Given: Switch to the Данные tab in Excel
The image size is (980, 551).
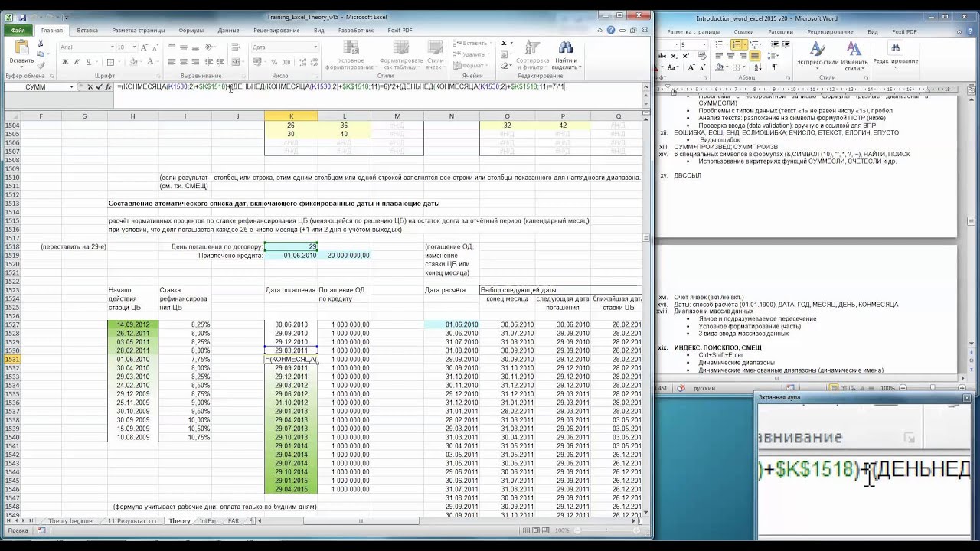Looking at the screenshot, I should (x=228, y=31).
